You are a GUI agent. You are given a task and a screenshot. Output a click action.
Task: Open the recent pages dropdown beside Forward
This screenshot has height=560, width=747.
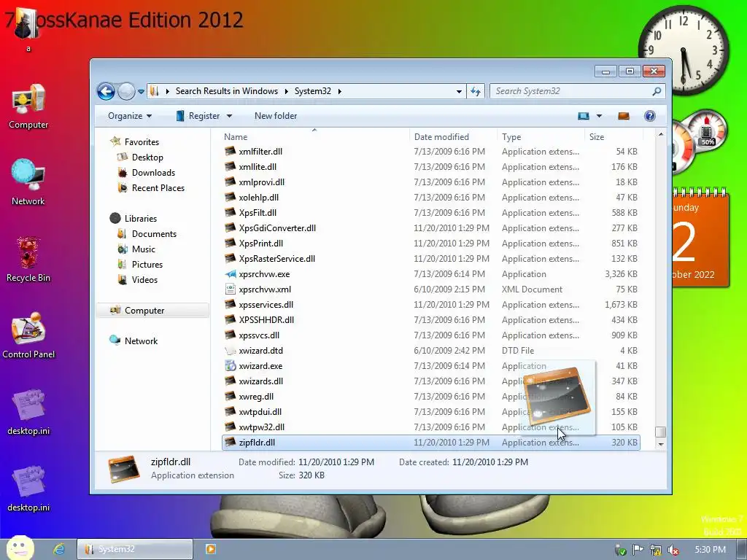coord(141,91)
